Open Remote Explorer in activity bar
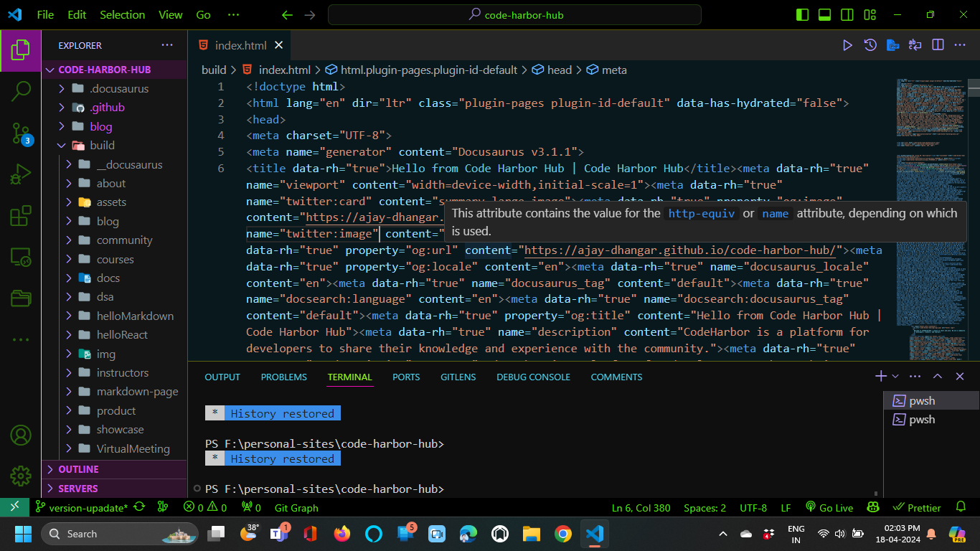Viewport: 980px width, 551px height. [21, 257]
